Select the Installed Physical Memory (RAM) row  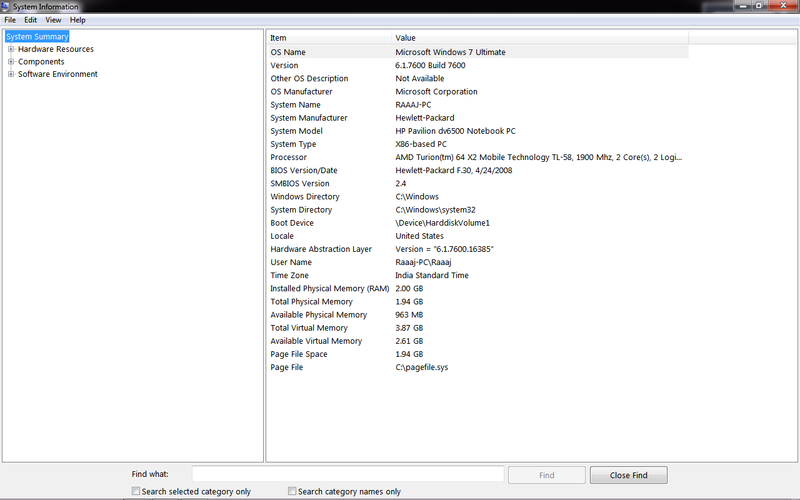[x=478, y=289]
